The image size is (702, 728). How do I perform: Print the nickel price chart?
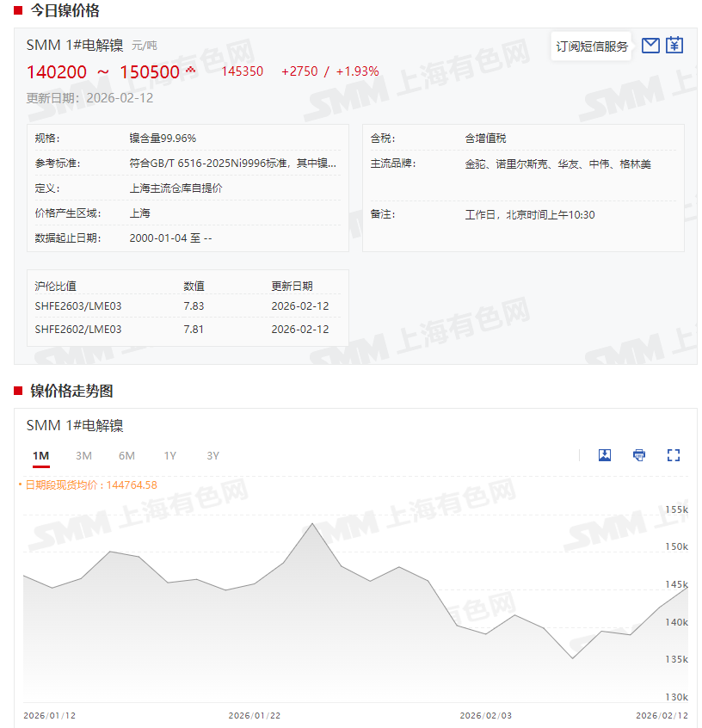pos(639,455)
